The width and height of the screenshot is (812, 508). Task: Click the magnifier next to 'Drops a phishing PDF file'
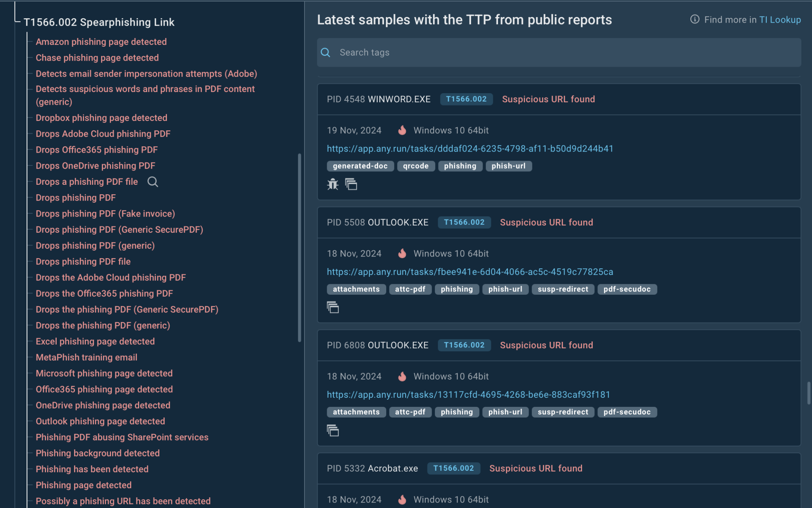pos(153,182)
